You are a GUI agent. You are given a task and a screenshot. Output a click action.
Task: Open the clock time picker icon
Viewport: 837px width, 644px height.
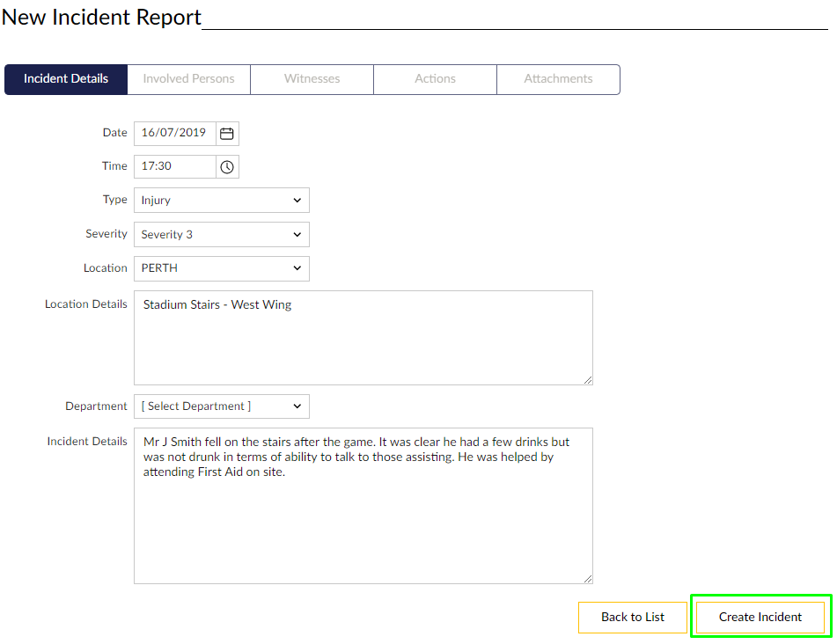tap(227, 166)
